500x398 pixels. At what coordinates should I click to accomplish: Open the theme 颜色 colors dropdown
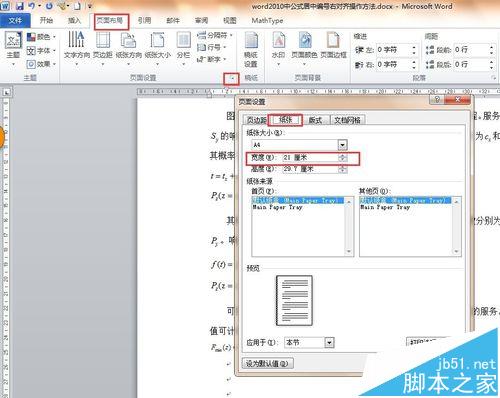pos(41,37)
